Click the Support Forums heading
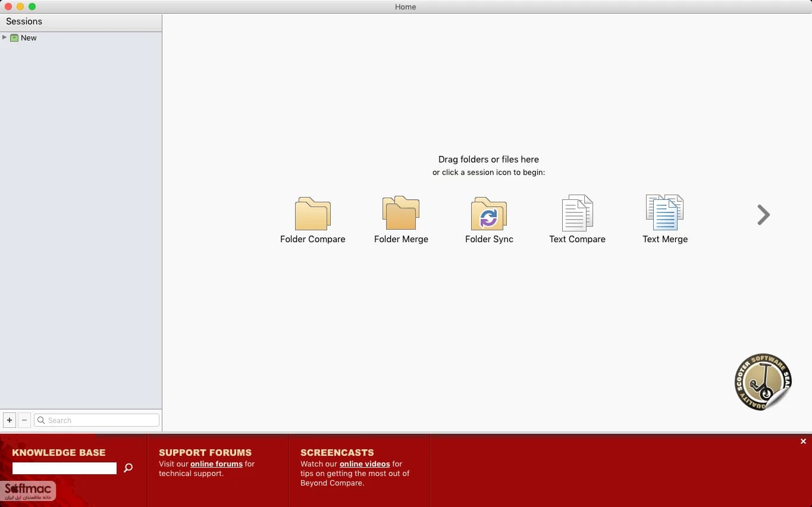Screen dimensions: 812x507 pyautogui.click(x=205, y=452)
